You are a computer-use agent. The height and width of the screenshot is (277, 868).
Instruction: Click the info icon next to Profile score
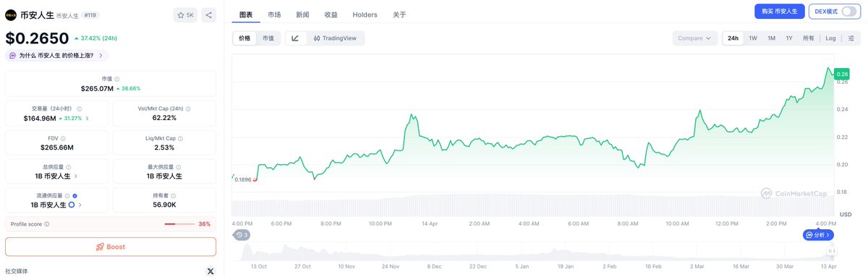(47, 224)
